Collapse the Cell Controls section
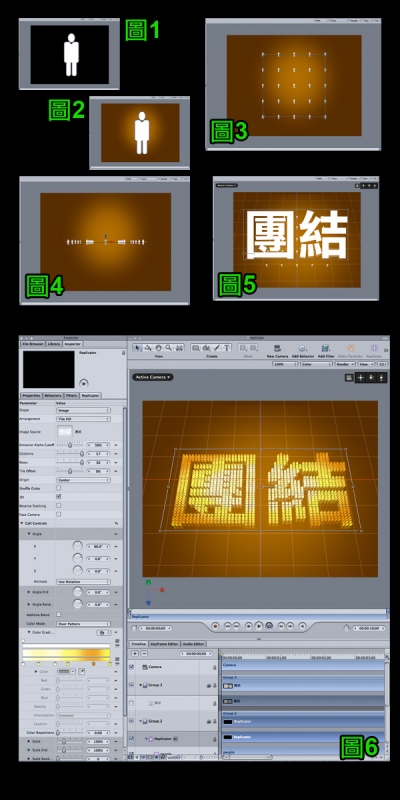This screenshot has height=800, width=400. tap(22, 523)
